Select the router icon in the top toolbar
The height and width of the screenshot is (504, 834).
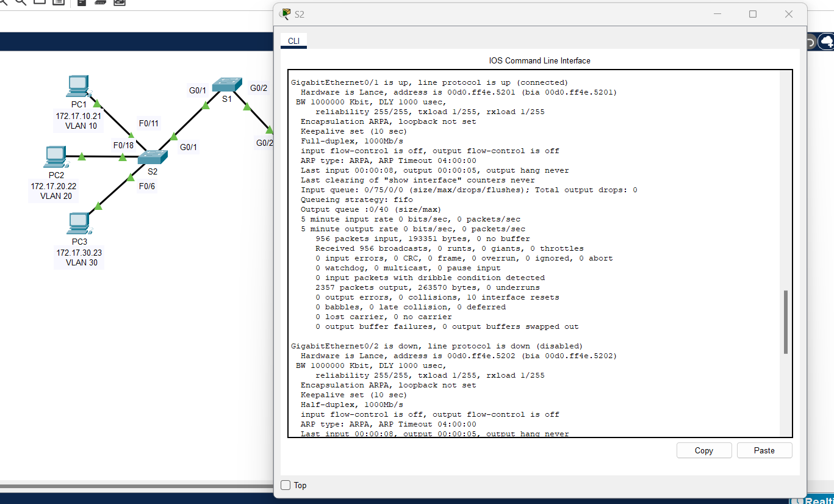click(x=81, y=3)
